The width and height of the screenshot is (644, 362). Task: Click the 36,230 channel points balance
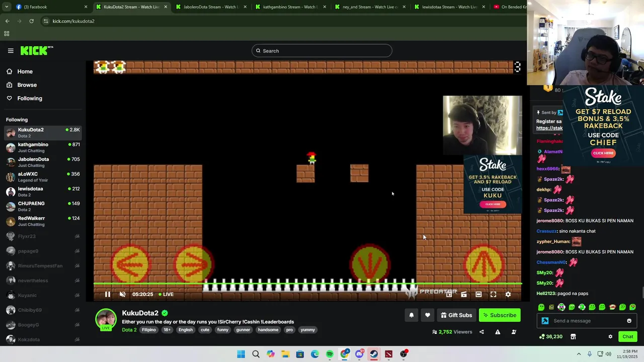click(551, 336)
